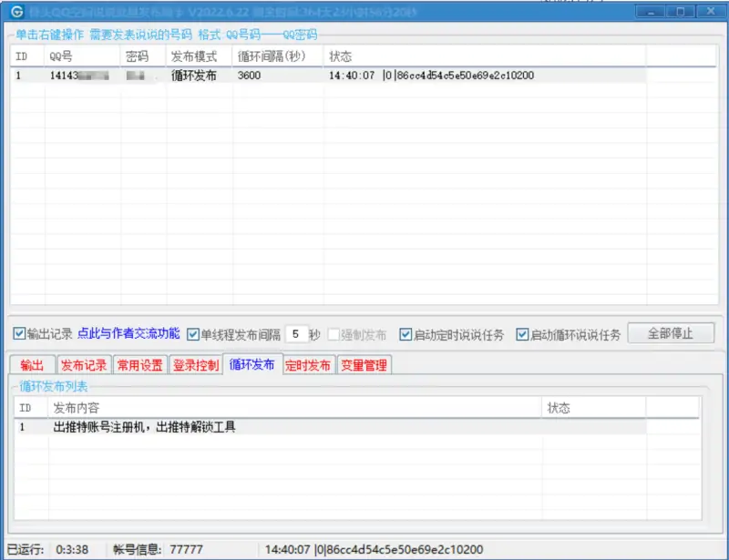Disable the 单线程发布间隔 checkbox
The height and width of the screenshot is (560, 729).
pyautogui.click(x=192, y=334)
